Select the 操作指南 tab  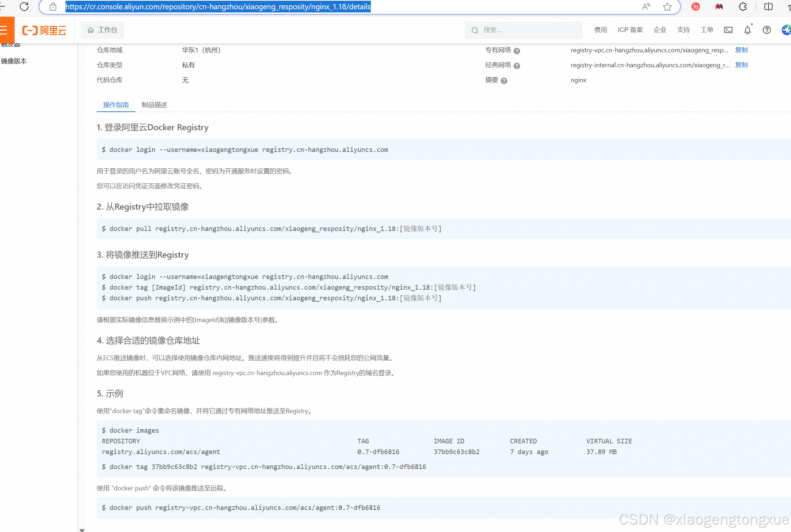116,105
